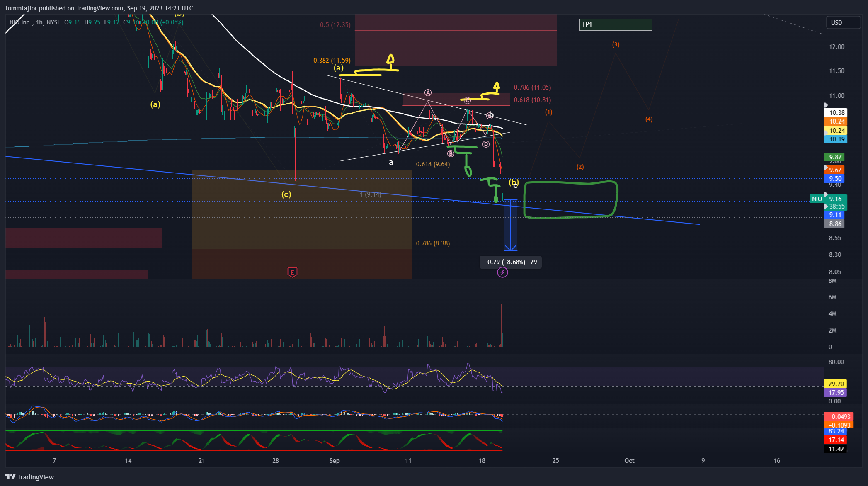Click the tommtajlor published on TradingView.com header
Screen dimensions: 868x486
99,8
